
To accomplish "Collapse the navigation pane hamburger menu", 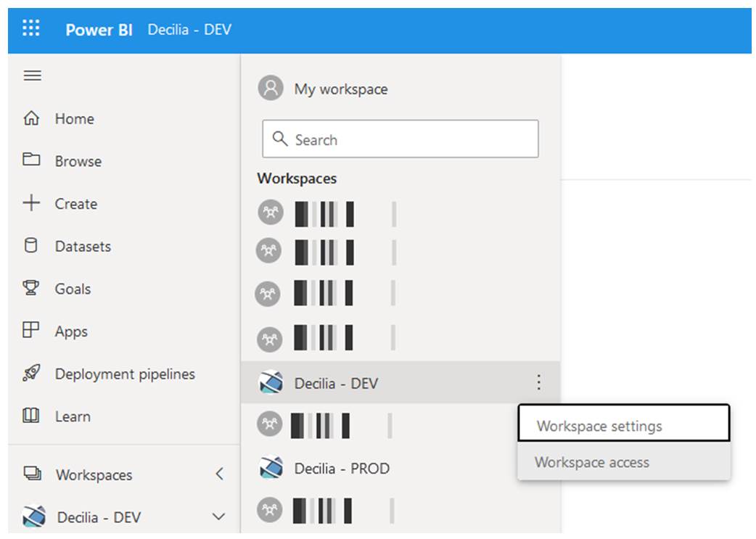I will point(33,75).
